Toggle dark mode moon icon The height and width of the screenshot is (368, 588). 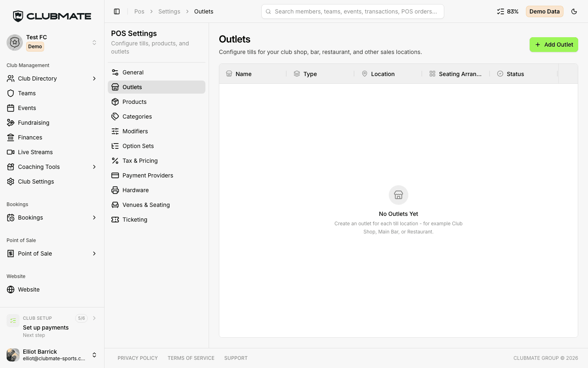pyautogui.click(x=574, y=11)
